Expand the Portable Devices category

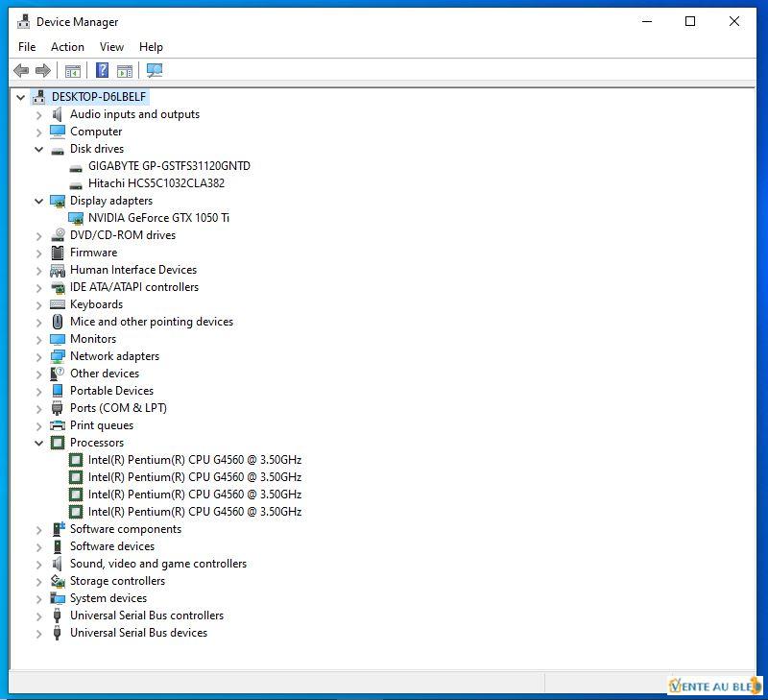[x=38, y=392]
